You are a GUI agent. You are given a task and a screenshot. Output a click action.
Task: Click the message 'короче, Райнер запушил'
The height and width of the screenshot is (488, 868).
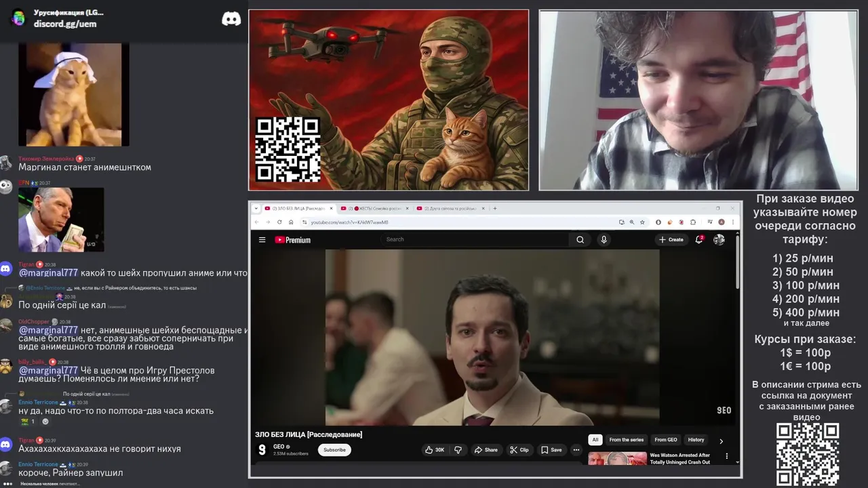[71, 472]
